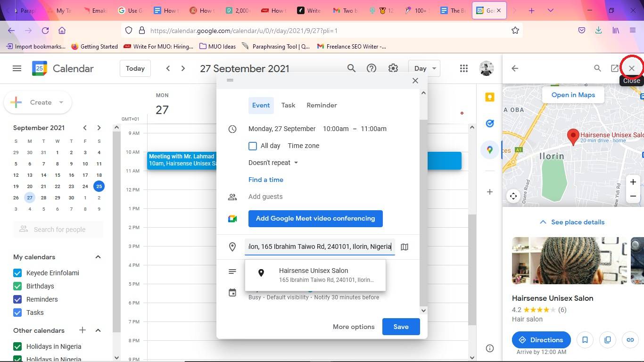Screen dimensions: 644x362
Task: Open Calendar settings gear menu
Action: 393,68
